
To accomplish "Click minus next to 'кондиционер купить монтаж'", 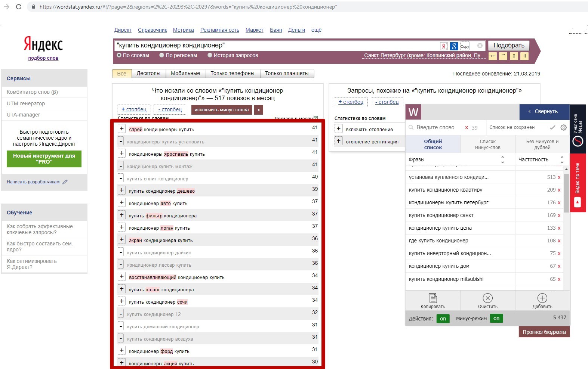I will coord(121,165).
